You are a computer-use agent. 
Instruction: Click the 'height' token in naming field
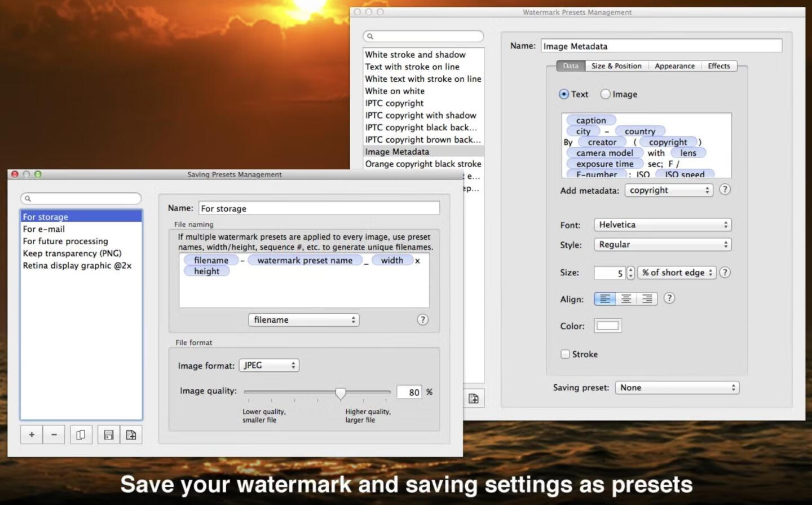[207, 271]
